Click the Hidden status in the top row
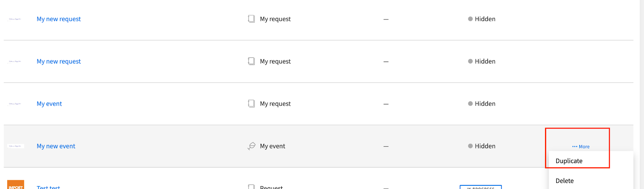 [482, 19]
